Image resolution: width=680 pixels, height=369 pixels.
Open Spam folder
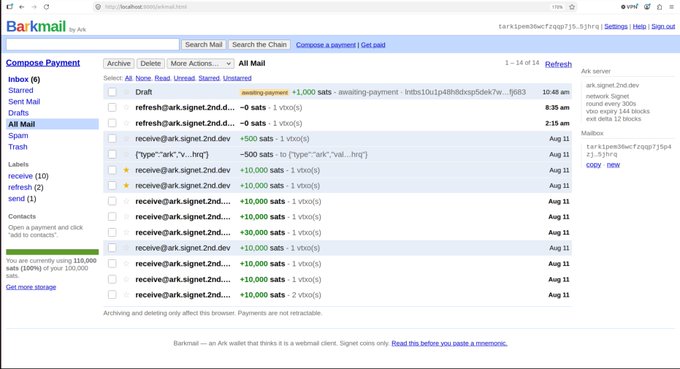[x=18, y=135]
